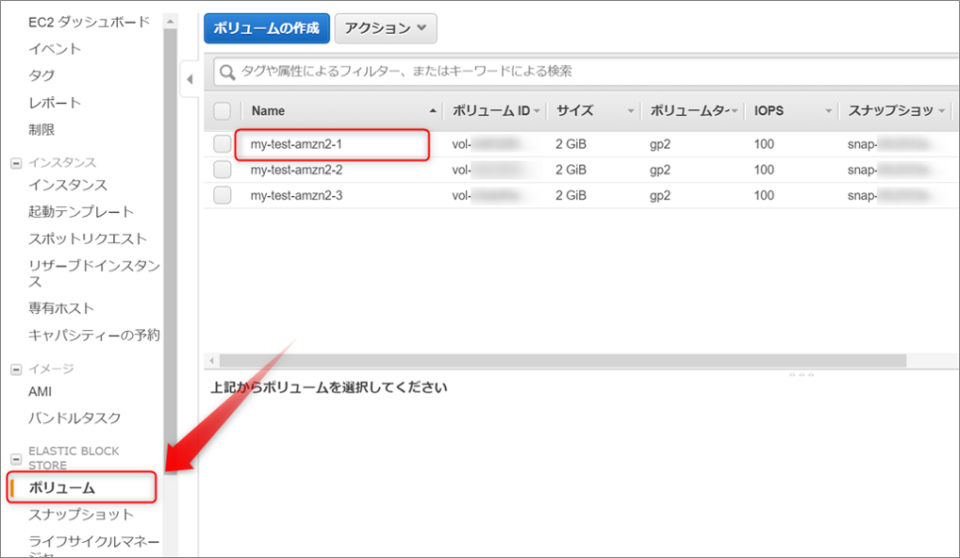Open the ボリュームタイプ column dropdown arrow
The image size is (960, 558).
pos(734,111)
